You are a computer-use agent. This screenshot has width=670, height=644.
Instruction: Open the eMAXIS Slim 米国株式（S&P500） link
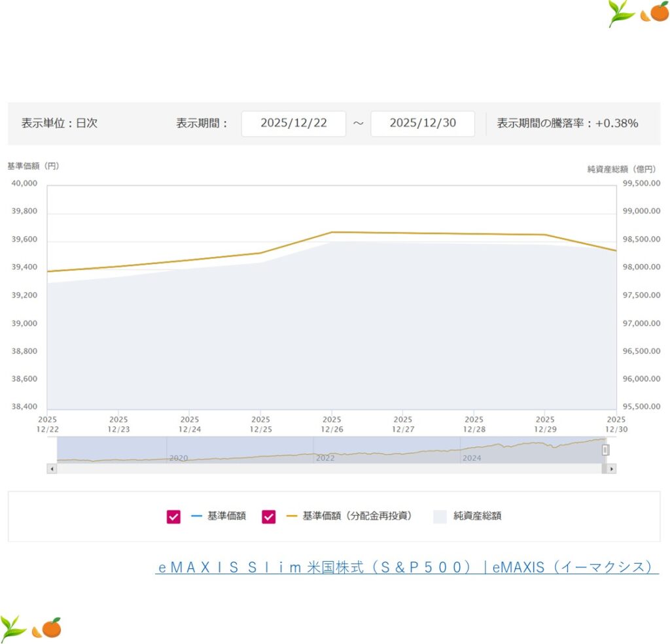click(x=406, y=567)
